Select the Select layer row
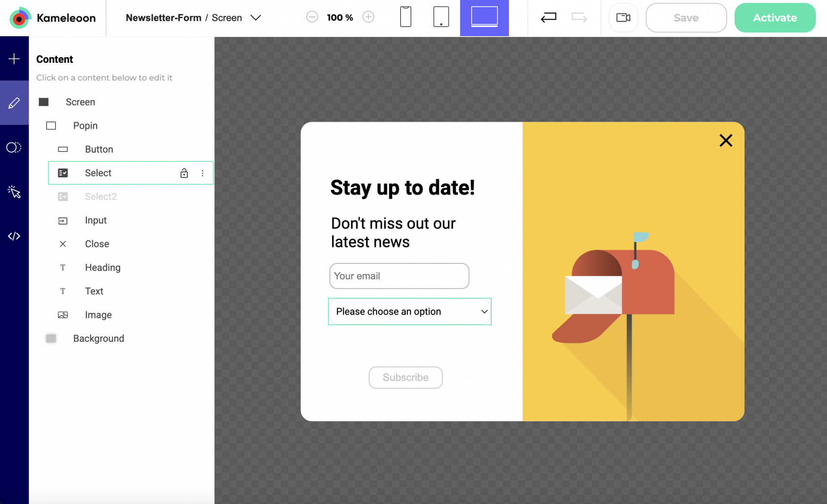827x504 pixels. coord(131,173)
